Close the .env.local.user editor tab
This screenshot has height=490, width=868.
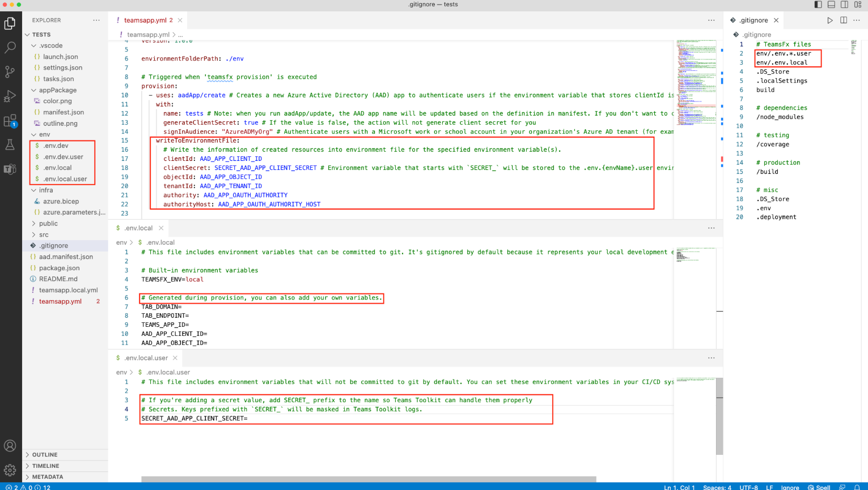click(x=175, y=358)
